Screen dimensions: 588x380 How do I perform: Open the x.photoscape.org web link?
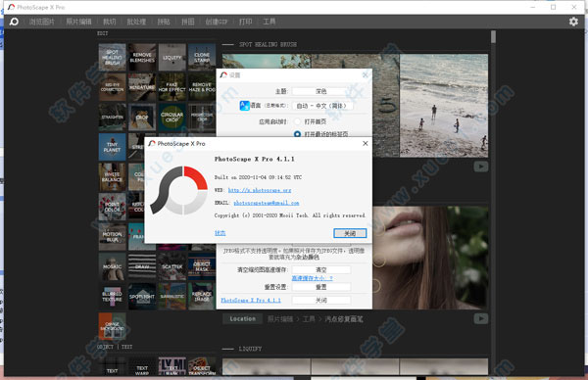pyautogui.click(x=260, y=190)
